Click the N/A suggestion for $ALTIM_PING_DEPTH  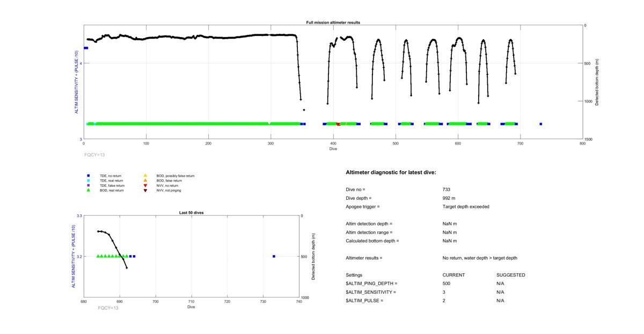[500, 284]
